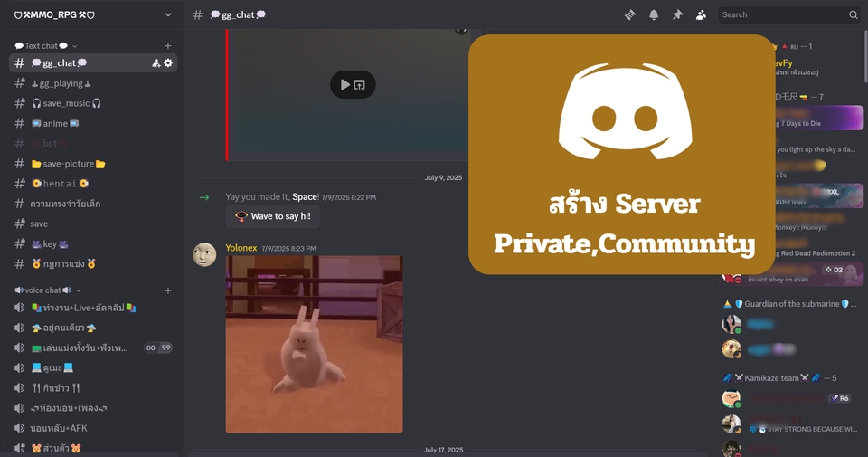Add a channel to Text chat category
868x457 pixels.
[168, 45]
